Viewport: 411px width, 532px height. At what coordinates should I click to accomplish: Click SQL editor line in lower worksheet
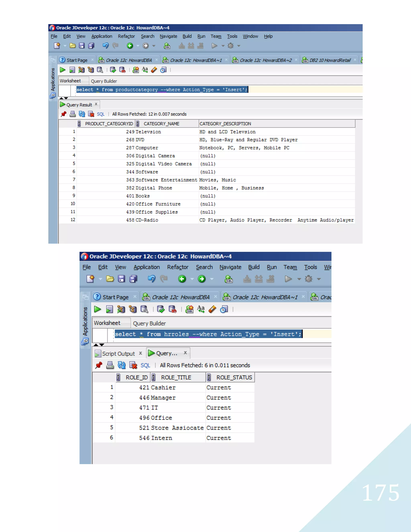pyautogui.click(x=223, y=334)
